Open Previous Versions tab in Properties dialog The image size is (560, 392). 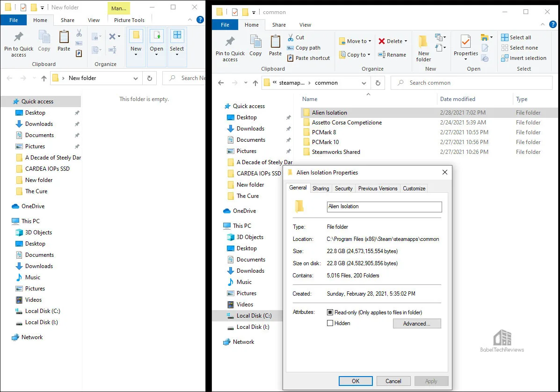click(x=378, y=189)
